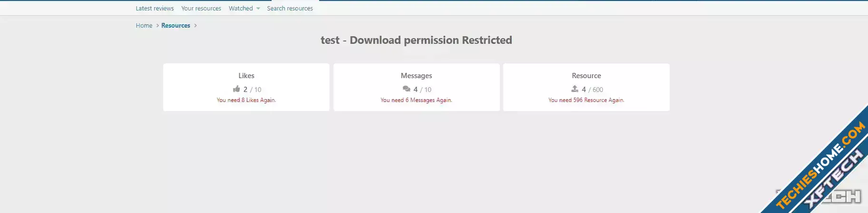Click the chevron after Resources breadcrumb
The image size is (868, 213).
click(x=195, y=26)
